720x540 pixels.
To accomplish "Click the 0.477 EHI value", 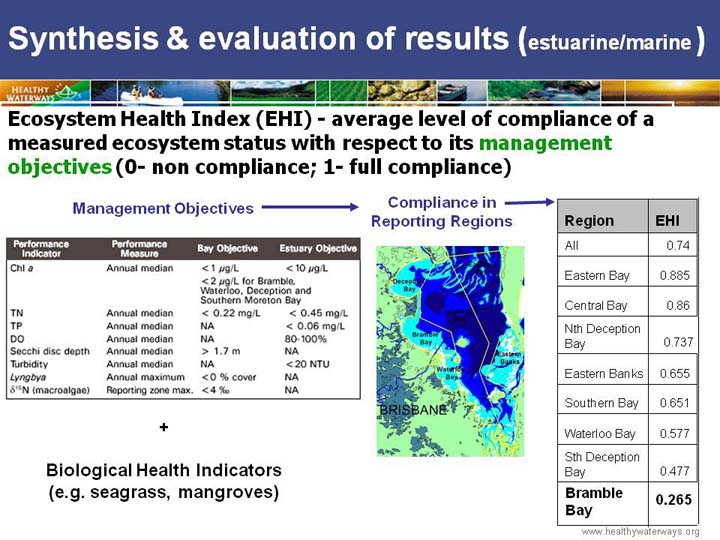I will pos(675,471).
